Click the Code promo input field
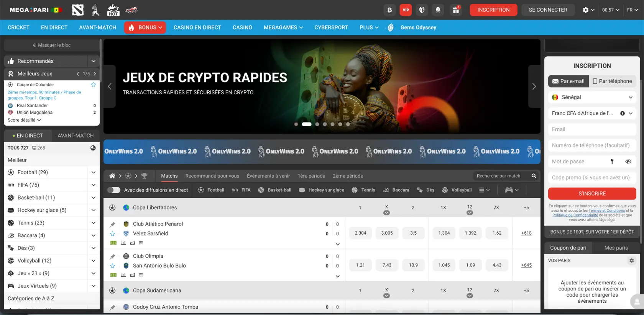Screen dimensions: 644x315 pyautogui.click(x=592, y=178)
